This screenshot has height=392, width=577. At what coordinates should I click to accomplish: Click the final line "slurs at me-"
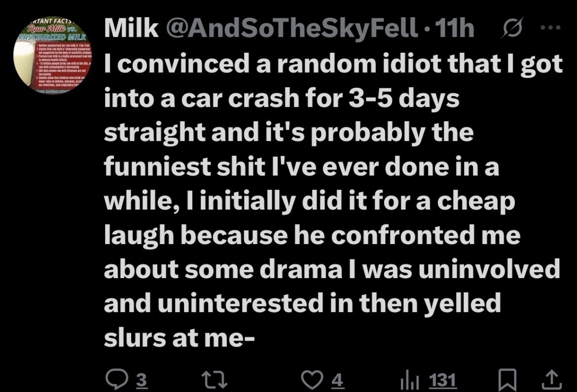click(x=179, y=337)
